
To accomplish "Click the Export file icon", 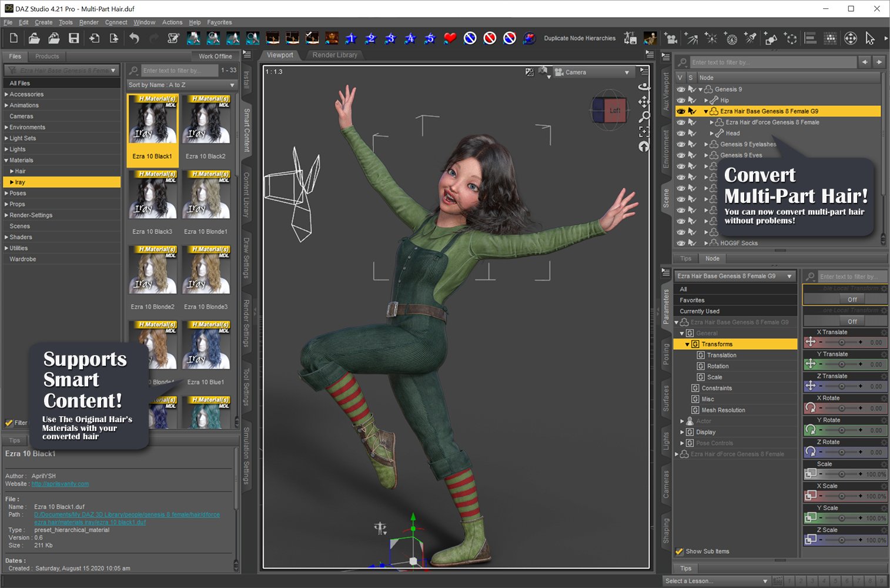I will [x=114, y=38].
